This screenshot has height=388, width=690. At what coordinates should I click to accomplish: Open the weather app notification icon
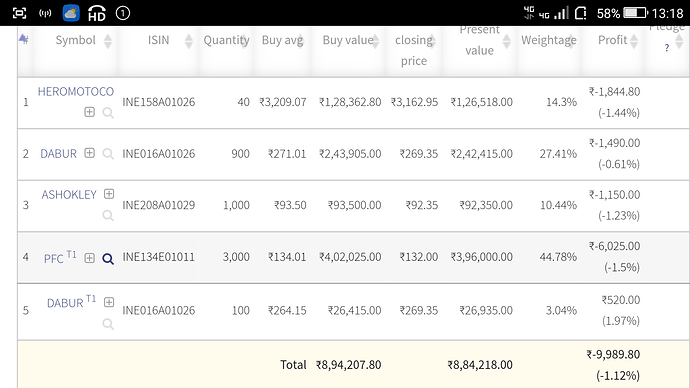pos(71,13)
